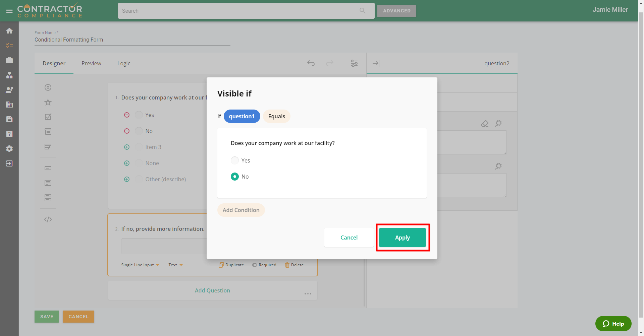Open the question1 selector dropdown

click(241, 116)
